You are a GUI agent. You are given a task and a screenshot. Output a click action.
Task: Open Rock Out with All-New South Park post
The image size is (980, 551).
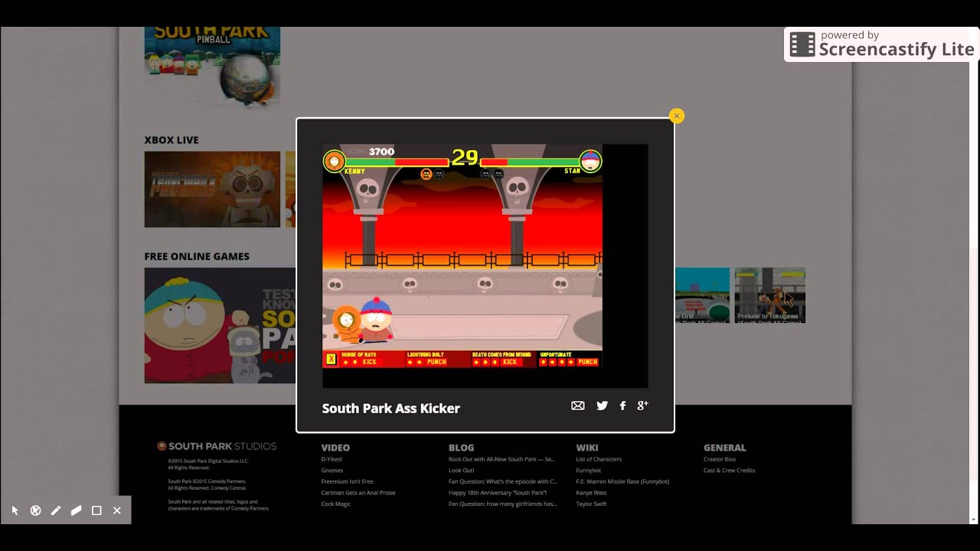[501, 459]
